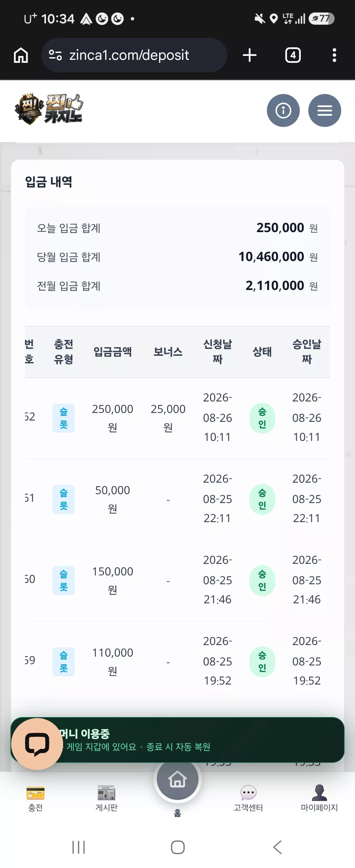The image size is (355, 868).
Task: Click the zinca1.com/deposit address field
Action: tap(134, 55)
